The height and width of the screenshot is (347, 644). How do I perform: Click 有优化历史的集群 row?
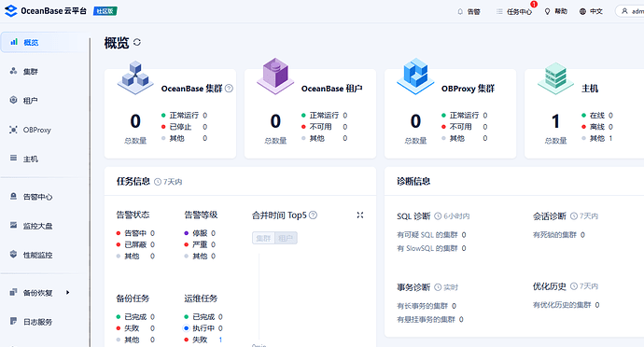(x=566, y=305)
